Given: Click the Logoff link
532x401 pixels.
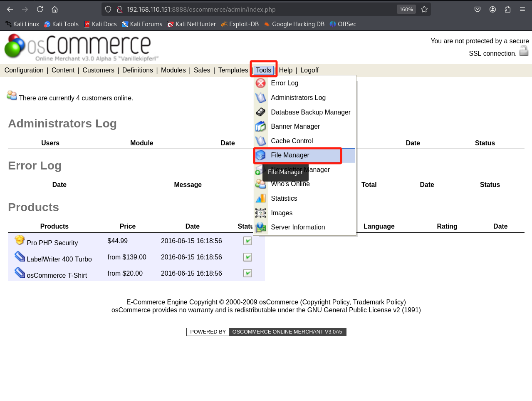Looking at the screenshot, I should click(x=309, y=70).
